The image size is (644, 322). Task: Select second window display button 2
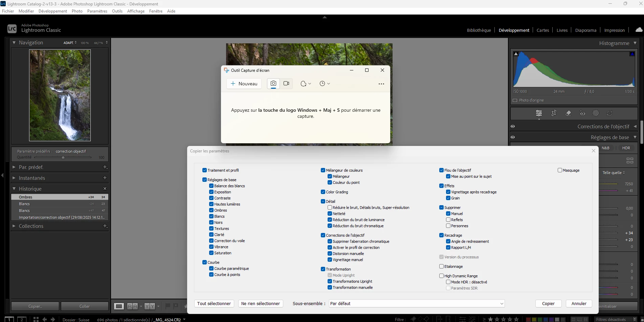[x=22, y=319]
